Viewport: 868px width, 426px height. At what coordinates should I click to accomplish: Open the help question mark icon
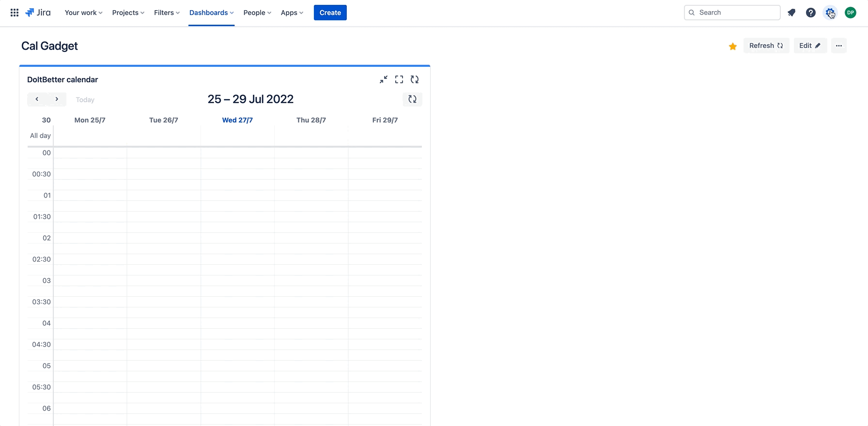tap(810, 13)
